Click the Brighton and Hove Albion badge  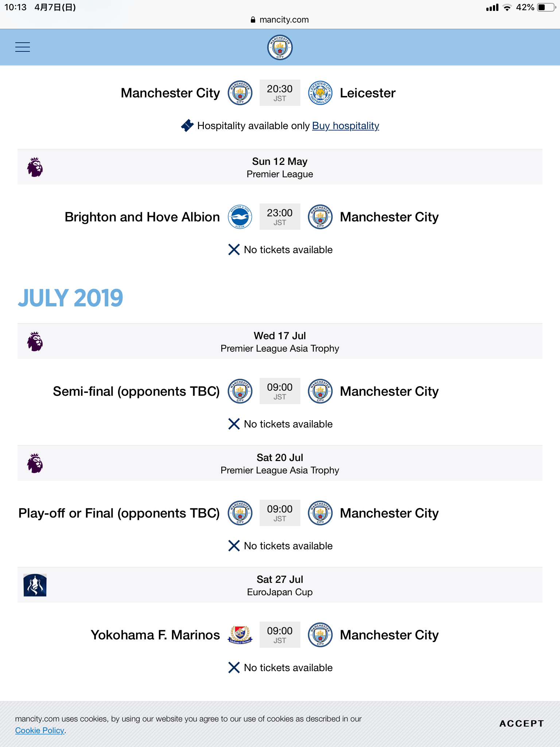pyautogui.click(x=240, y=217)
